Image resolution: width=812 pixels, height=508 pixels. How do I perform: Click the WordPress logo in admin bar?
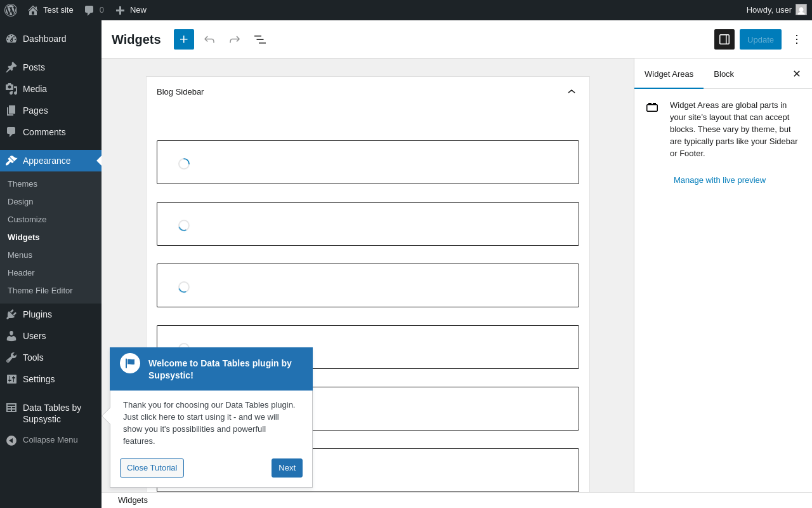pyautogui.click(x=11, y=10)
